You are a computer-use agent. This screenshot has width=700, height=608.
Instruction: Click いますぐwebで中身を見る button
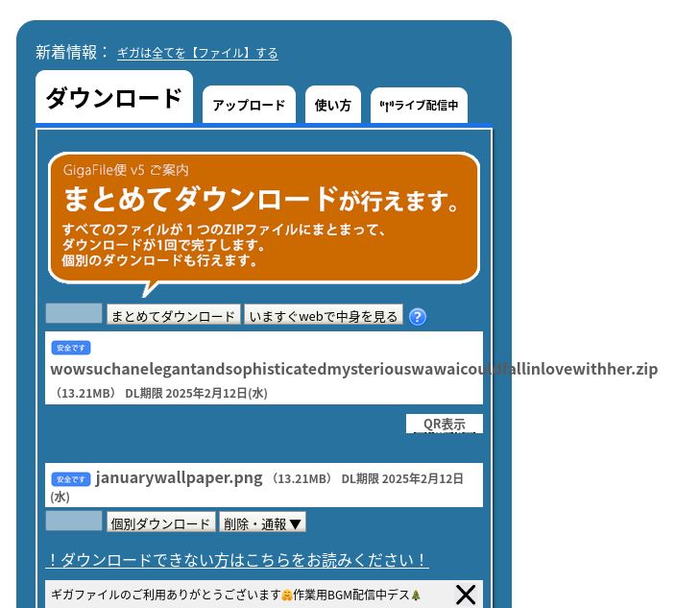click(324, 315)
